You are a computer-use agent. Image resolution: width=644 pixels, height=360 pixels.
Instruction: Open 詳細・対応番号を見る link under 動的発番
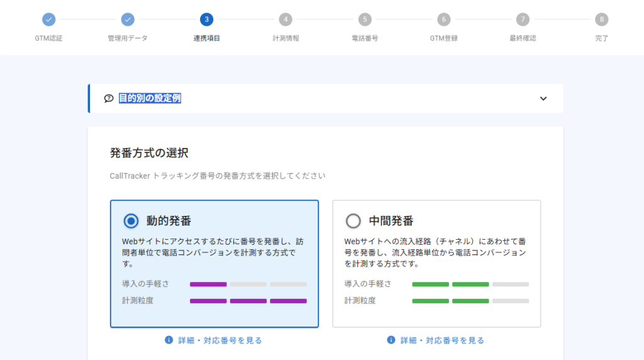(219, 340)
